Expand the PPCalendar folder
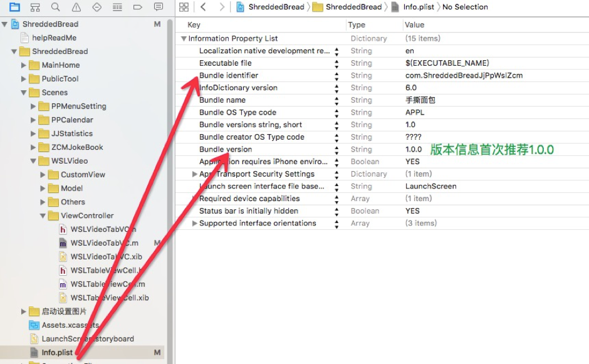Viewport: 589px width, 364px height. pyautogui.click(x=33, y=120)
